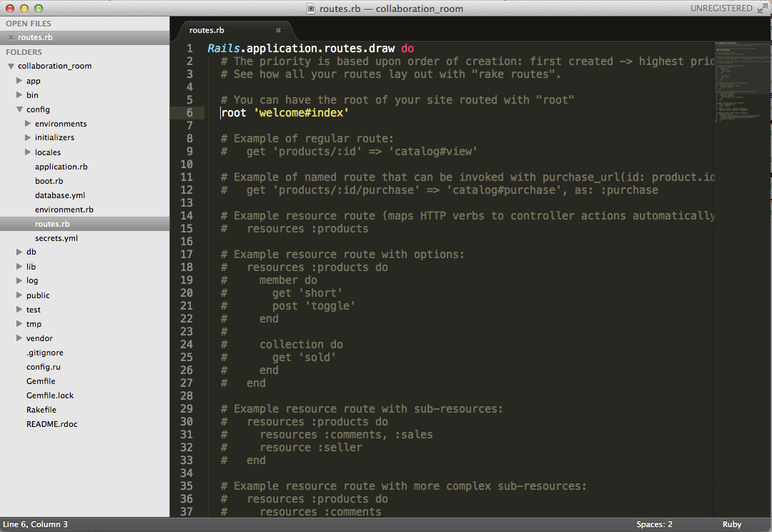Click the word Rails on line 1
Viewport: 772px width, 532px height.
tap(224, 49)
